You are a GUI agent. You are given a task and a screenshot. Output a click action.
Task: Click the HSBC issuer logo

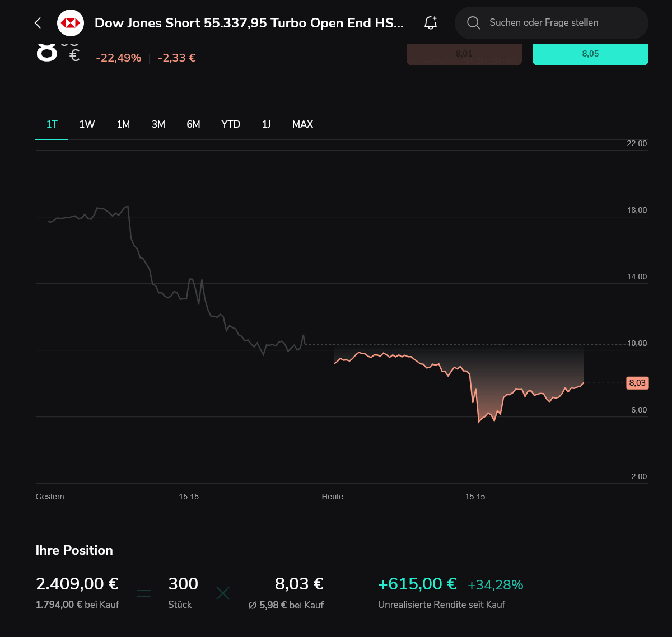(x=71, y=23)
